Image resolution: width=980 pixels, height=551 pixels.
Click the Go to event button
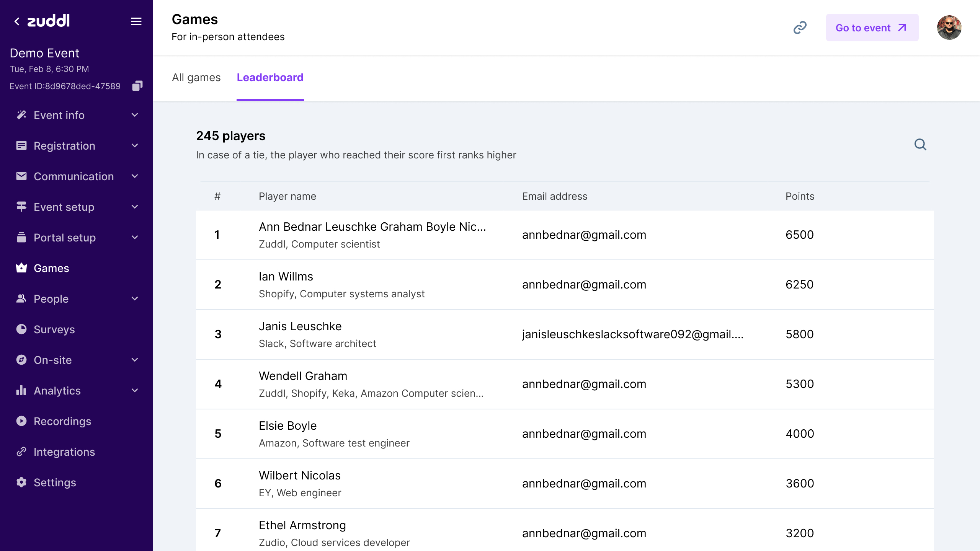tap(872, 28)
